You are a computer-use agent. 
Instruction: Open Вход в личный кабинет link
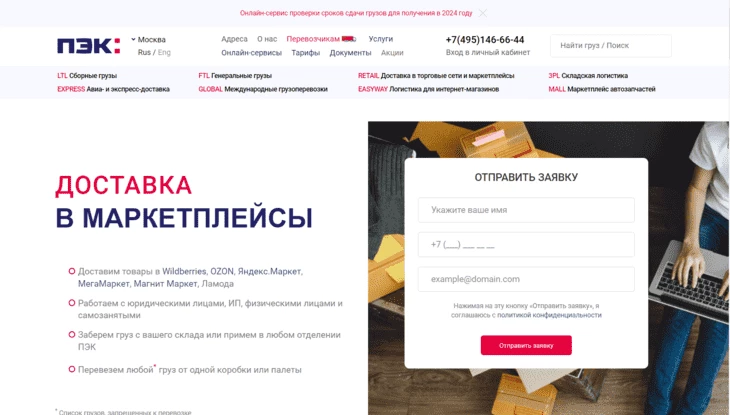[x=488, y=53]
